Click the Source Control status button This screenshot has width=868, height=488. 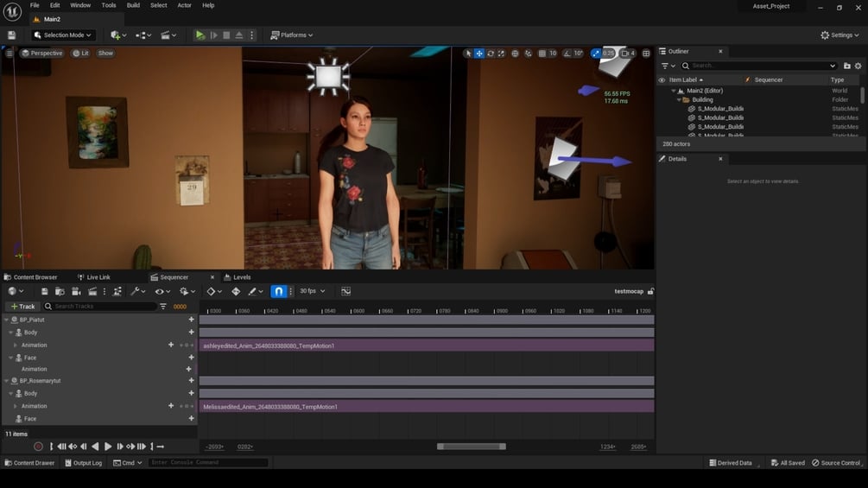point(836,463)
